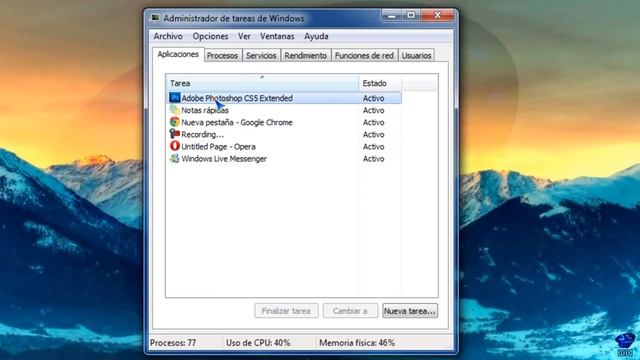Switch to the Procesos tab
This screenshot has width=640, height=360.
(222, 56)
